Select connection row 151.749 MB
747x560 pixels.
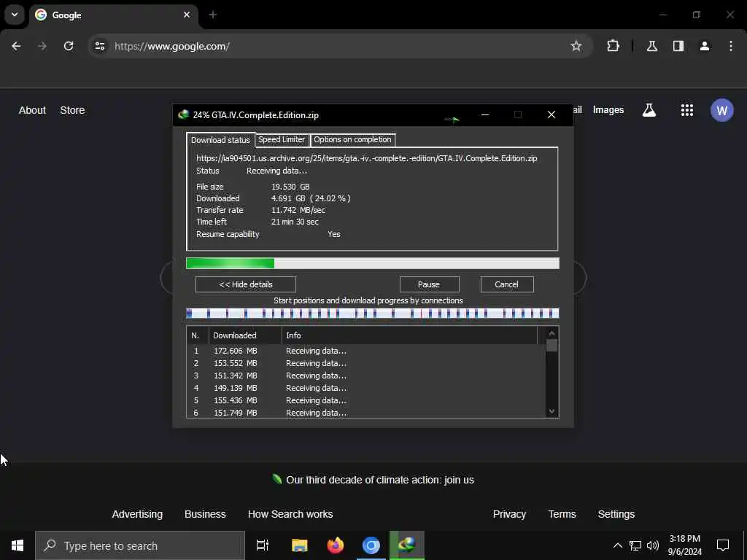366,413
